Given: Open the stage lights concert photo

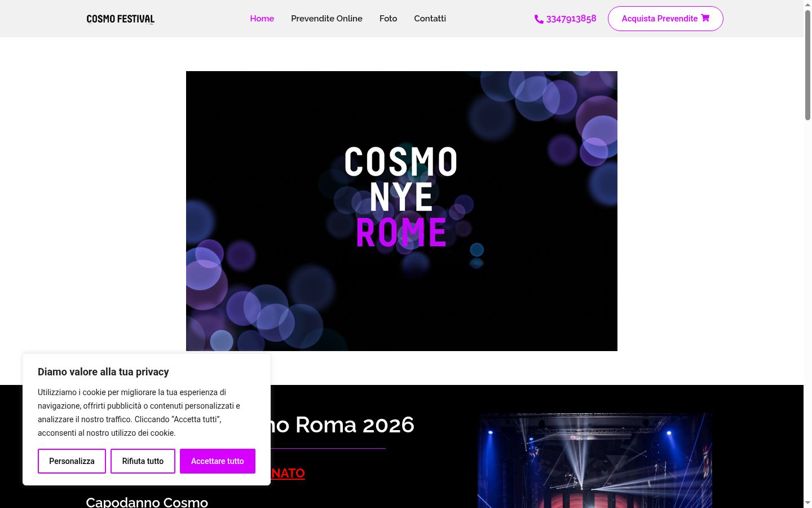Looking at the screenshot, I should click(595, 461).
